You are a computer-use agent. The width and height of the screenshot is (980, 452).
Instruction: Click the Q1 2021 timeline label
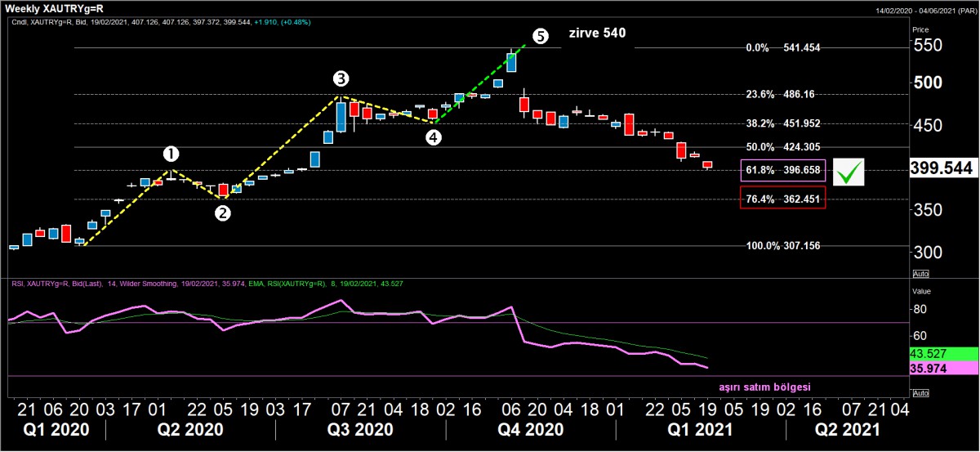coord(698,429)
